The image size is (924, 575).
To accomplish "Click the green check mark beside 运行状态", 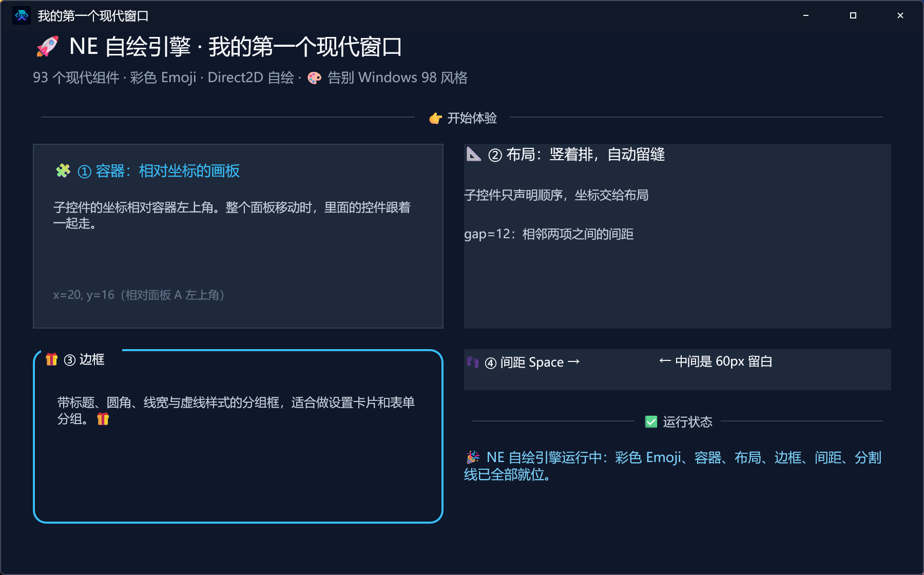I will pos(651,421).
